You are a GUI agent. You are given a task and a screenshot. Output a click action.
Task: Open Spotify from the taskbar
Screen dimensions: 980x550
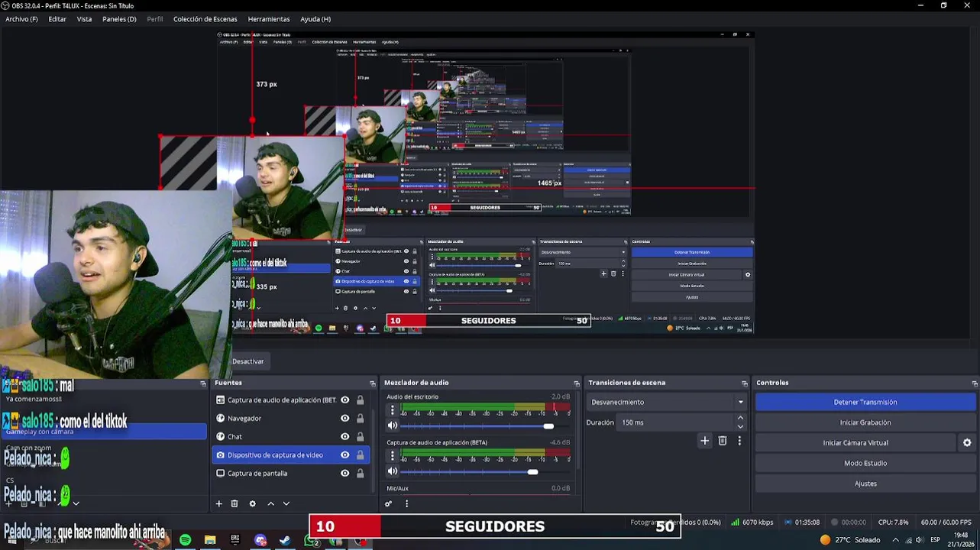[186, 540]
